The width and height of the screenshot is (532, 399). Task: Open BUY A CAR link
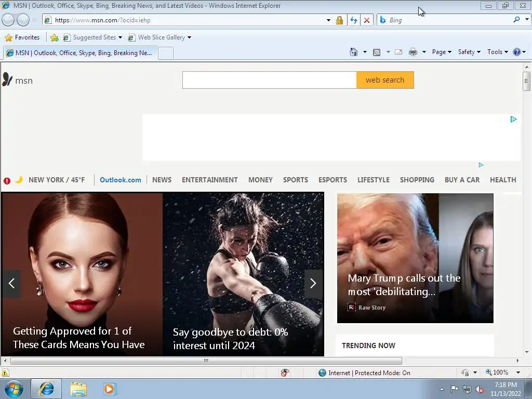pyautogui.click(x=462, y=180)
